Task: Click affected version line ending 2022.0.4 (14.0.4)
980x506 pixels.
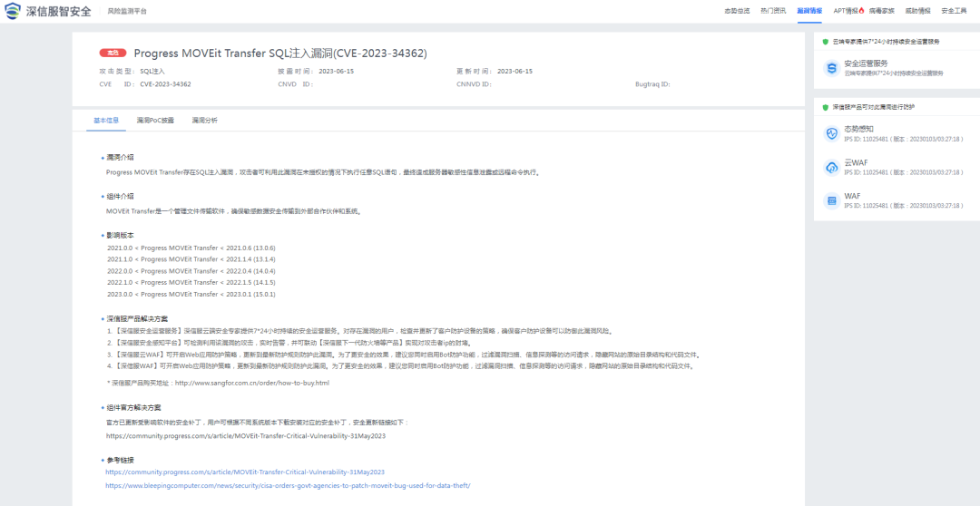Action: pos(191,271)
